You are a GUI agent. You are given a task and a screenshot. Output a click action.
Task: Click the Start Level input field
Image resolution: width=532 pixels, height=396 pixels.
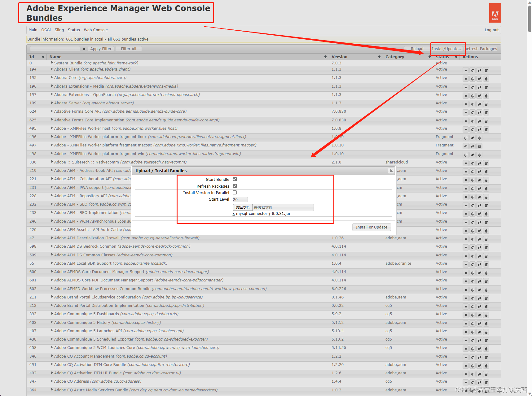click(x=240, y=199)
